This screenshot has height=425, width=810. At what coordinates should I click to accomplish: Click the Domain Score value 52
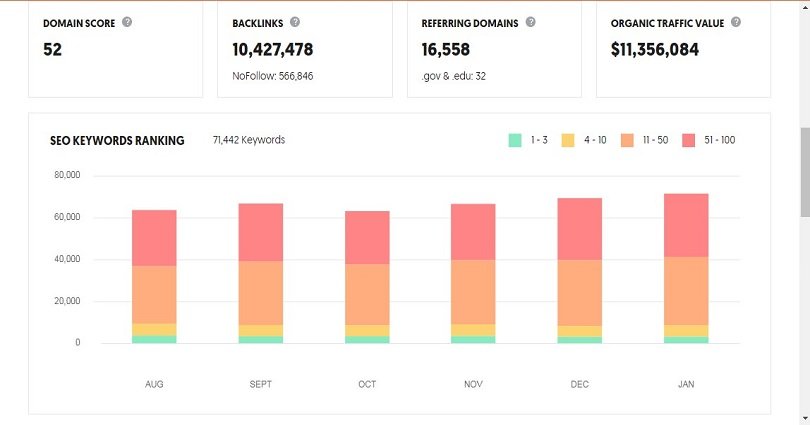click(x=52, y=50)
